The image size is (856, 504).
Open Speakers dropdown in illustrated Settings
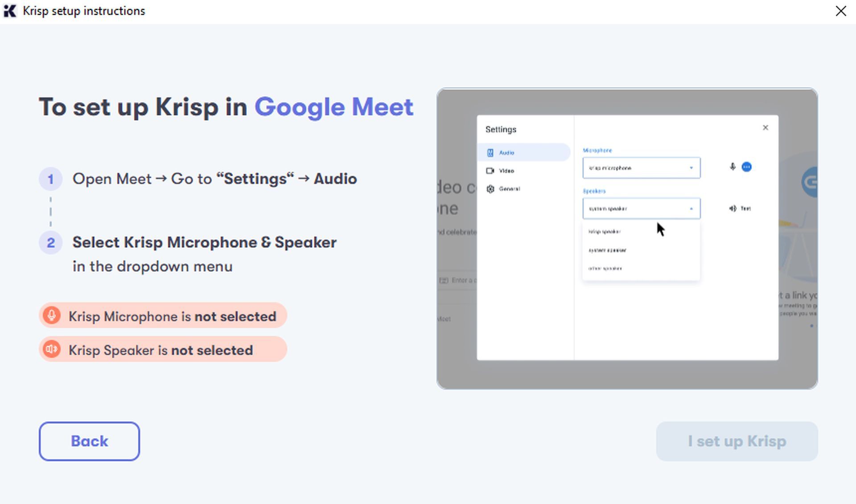pos(642,209)
